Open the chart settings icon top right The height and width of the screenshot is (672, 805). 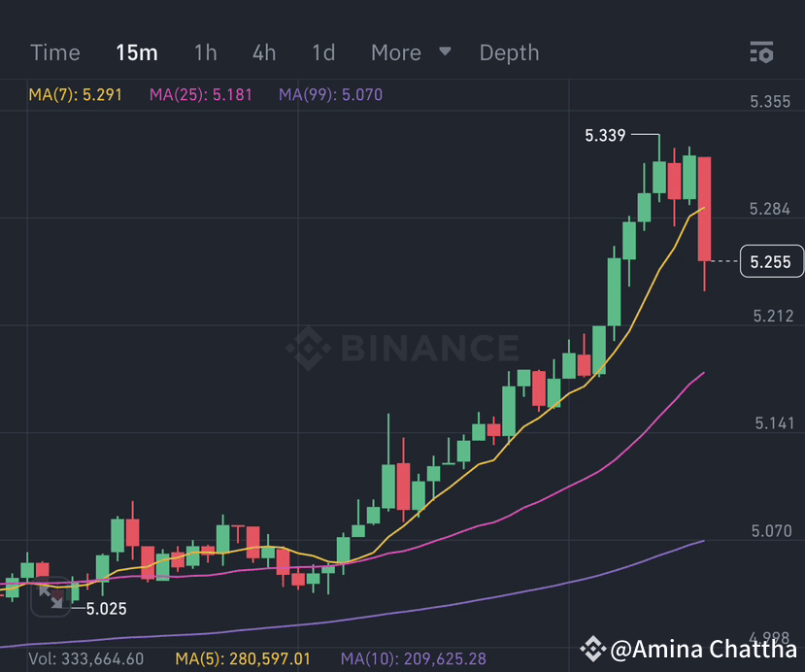761,53
